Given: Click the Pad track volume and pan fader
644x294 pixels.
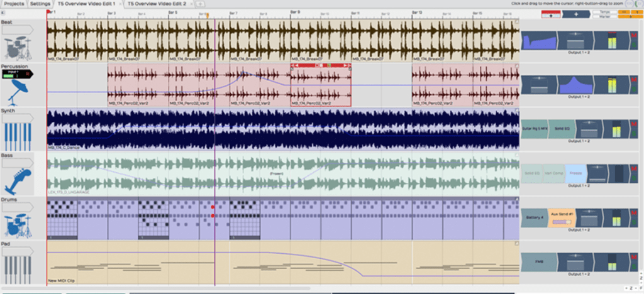Looking at the screenshot, I should click(575, 261).
